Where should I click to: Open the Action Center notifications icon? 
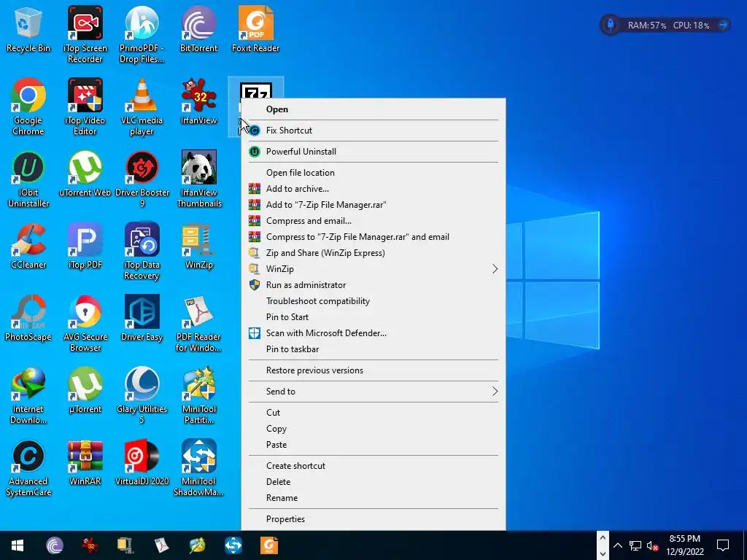723,545
